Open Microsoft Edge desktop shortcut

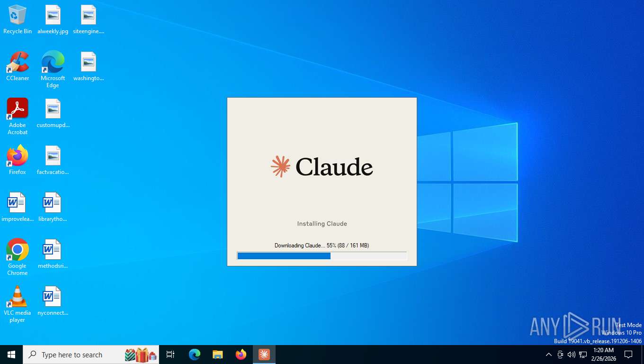[53, 70]
